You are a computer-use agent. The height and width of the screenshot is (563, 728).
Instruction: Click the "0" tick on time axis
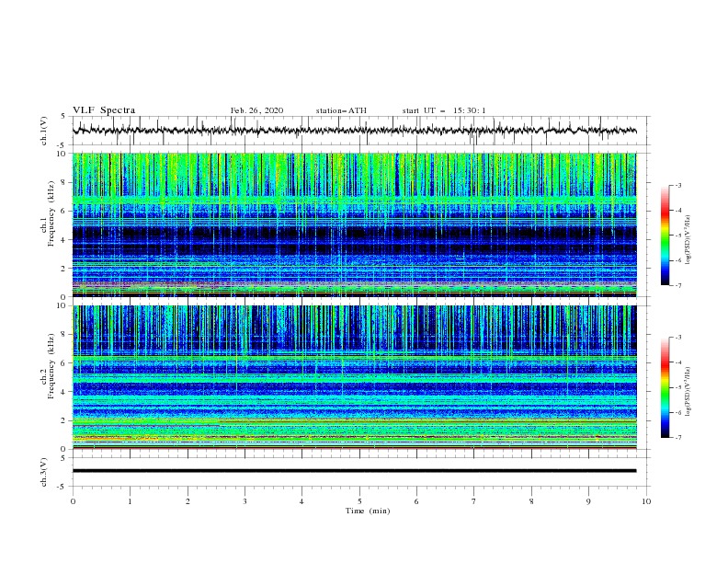[x=73, y=501]
